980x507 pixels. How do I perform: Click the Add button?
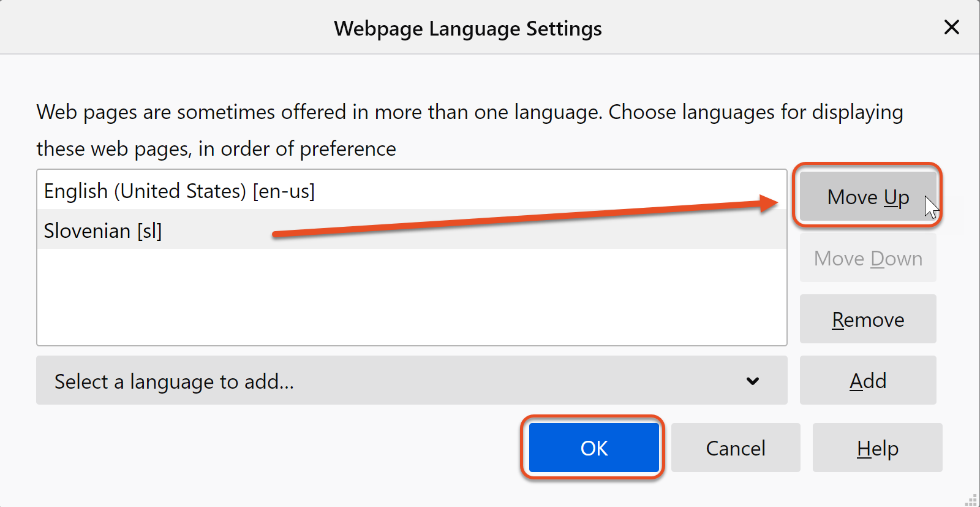coord(867,381)
